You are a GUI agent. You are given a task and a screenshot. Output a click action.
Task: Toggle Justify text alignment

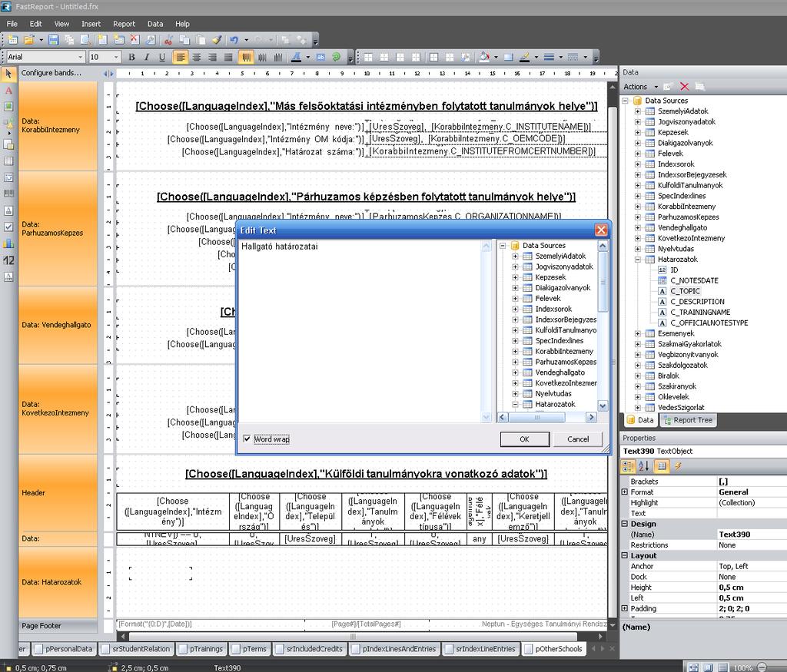228,57
